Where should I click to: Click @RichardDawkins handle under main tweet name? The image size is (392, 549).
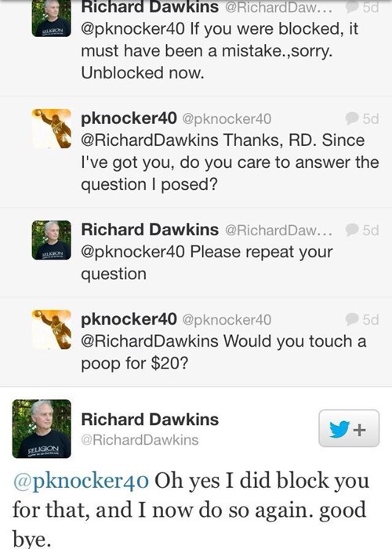click(x=140, y=440)
